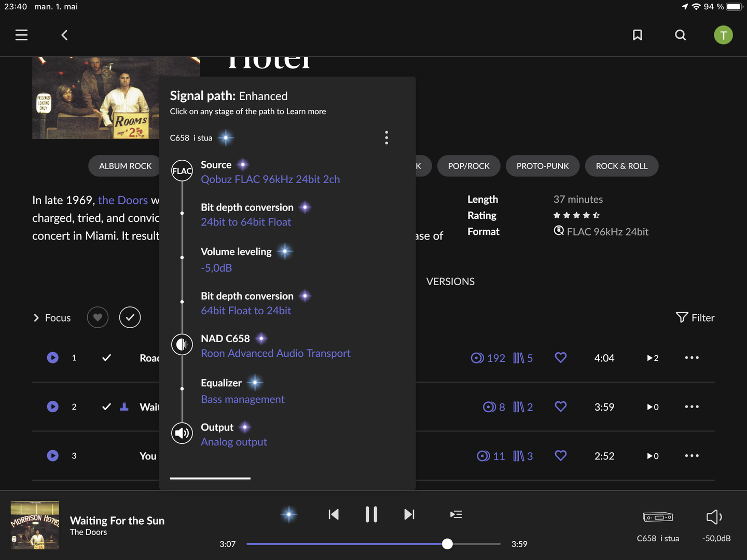Skip to the previous track
Screen dimensions: 747x560
pos(334,514)
